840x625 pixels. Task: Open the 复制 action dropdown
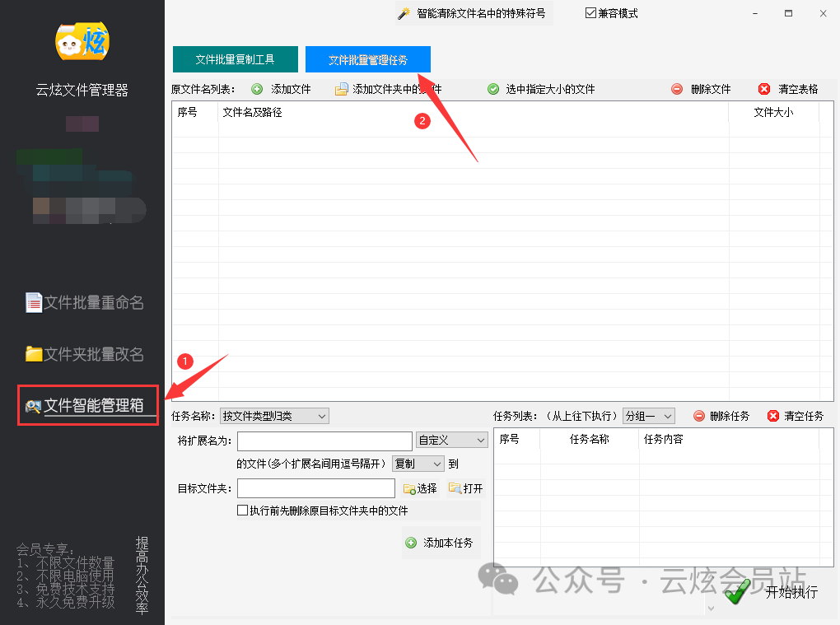tap(418, 464)
